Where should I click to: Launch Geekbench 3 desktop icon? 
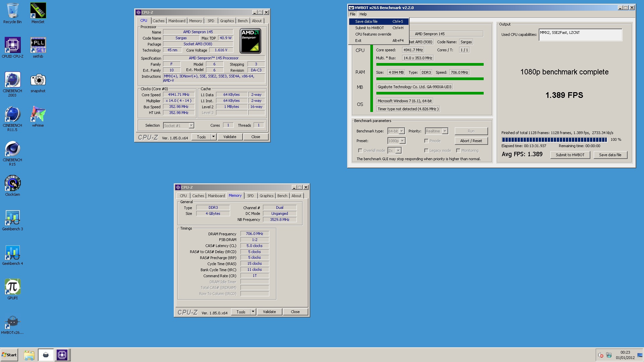(12, 220)
